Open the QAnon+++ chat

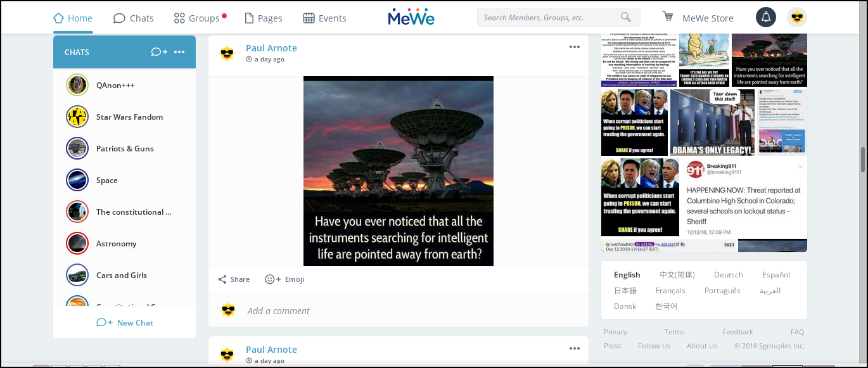[124, 85]
